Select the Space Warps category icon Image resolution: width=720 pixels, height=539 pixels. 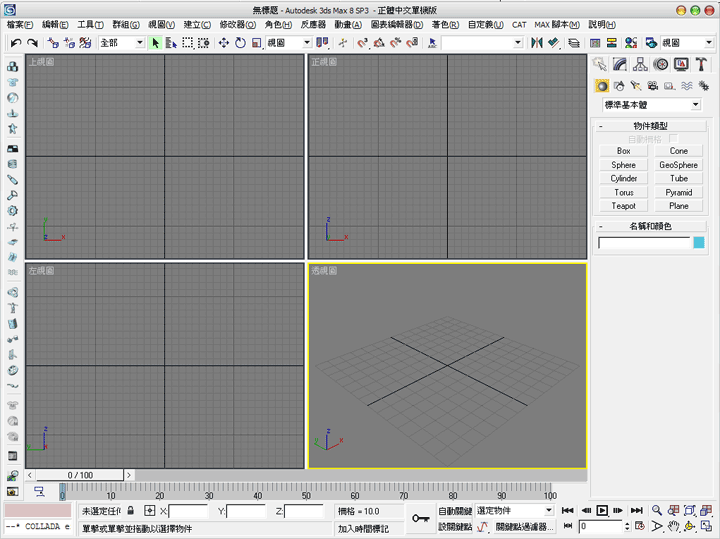[686, 86]
